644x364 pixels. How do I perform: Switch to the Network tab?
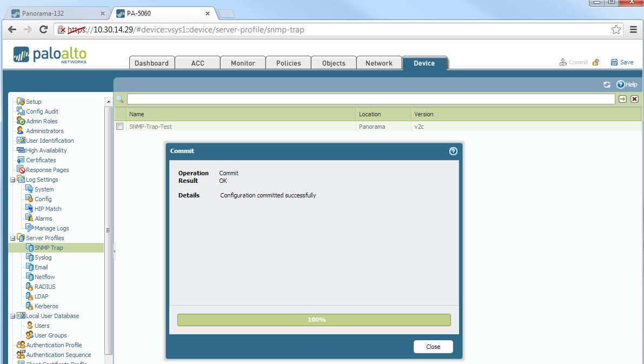(379, 63)
